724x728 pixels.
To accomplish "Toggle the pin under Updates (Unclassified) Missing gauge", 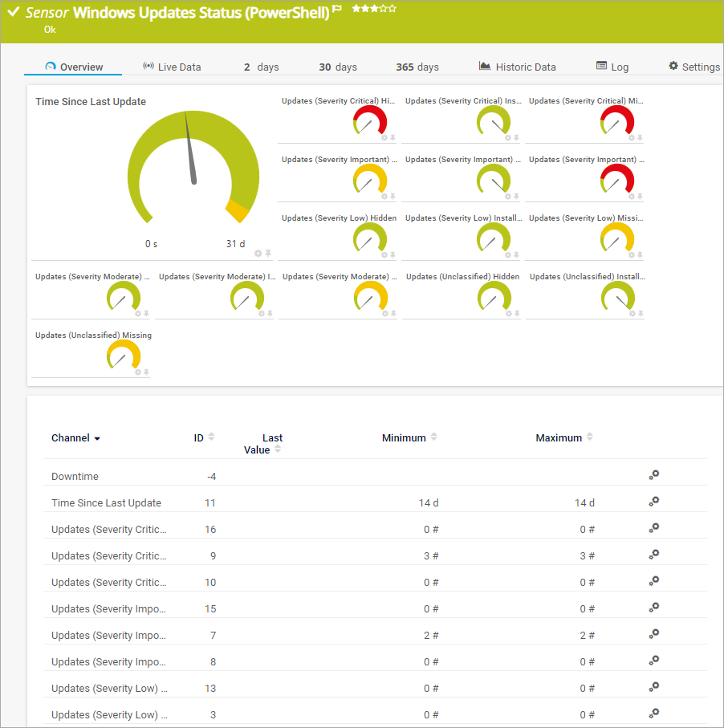I will [x=146, y=372].
